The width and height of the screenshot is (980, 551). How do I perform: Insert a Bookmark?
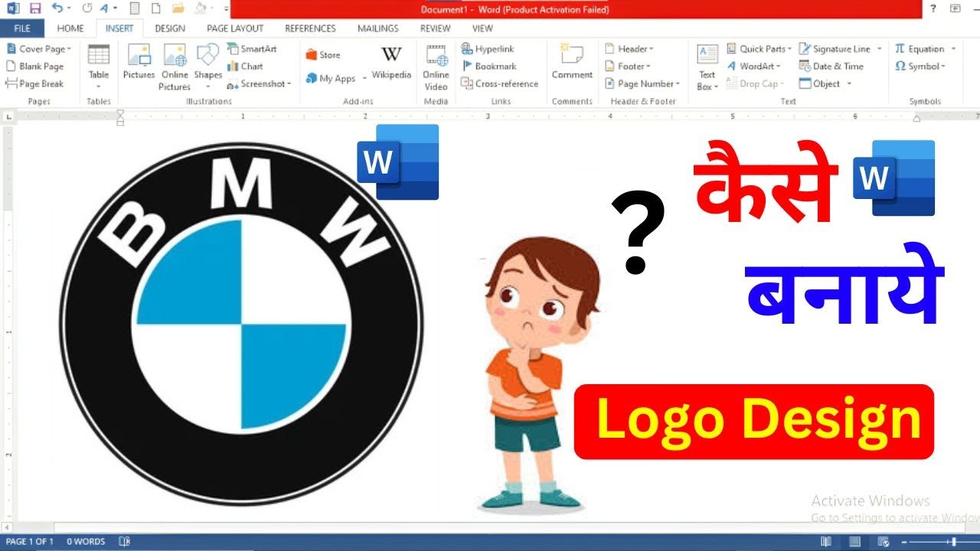click(489, 66)
